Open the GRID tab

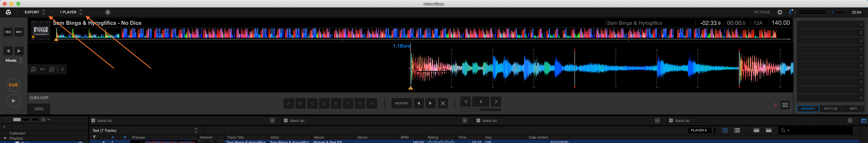coord(39,109)
